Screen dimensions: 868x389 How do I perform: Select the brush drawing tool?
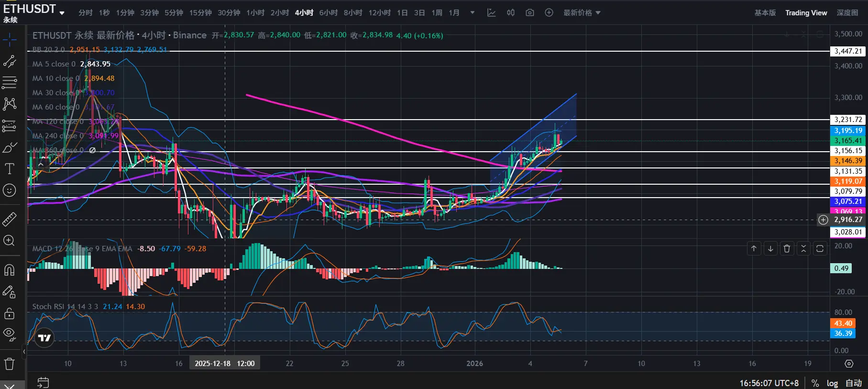coord(10,147)
